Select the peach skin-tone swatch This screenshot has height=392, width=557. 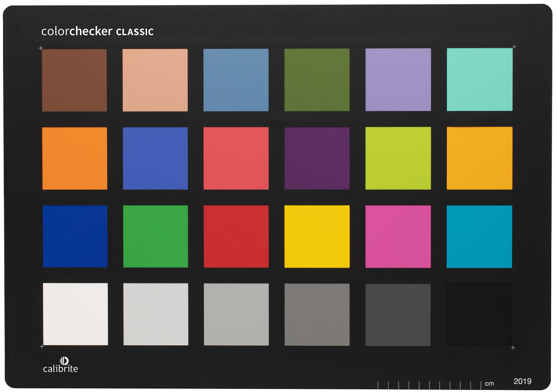[155, 80]
